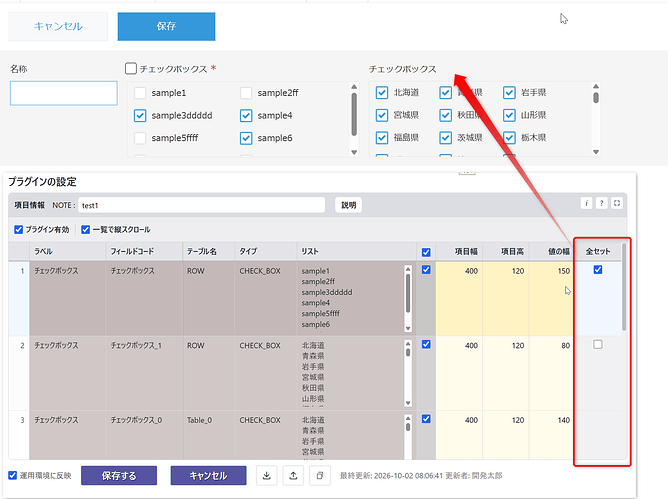The width and height of the screenshot is (668, 499).
Task: Click the 項目高 cell 120 in row 2
Action: (x=506, y=373)
